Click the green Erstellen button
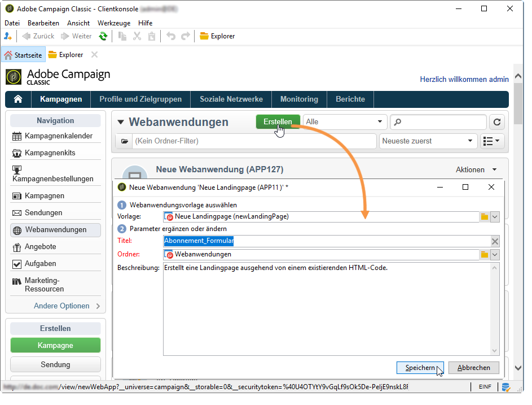 278,121
